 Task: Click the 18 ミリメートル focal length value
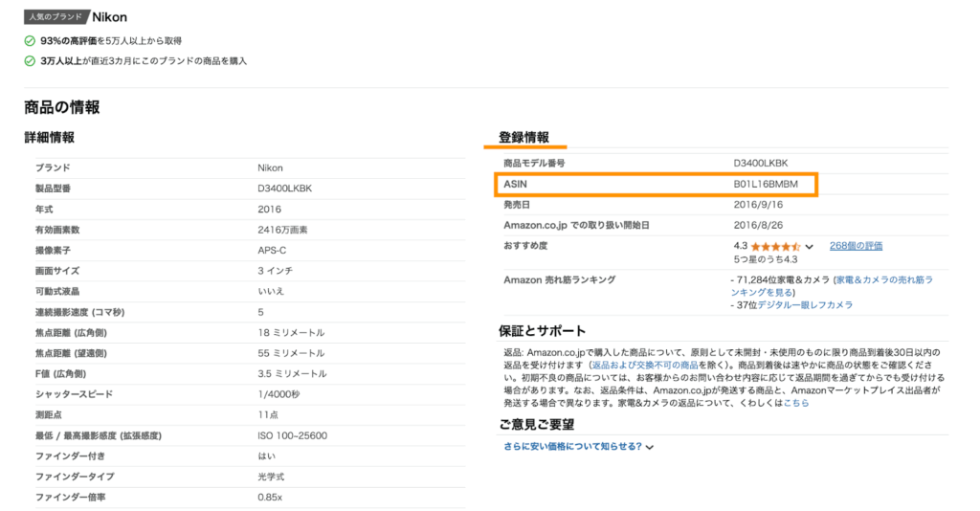291,333
